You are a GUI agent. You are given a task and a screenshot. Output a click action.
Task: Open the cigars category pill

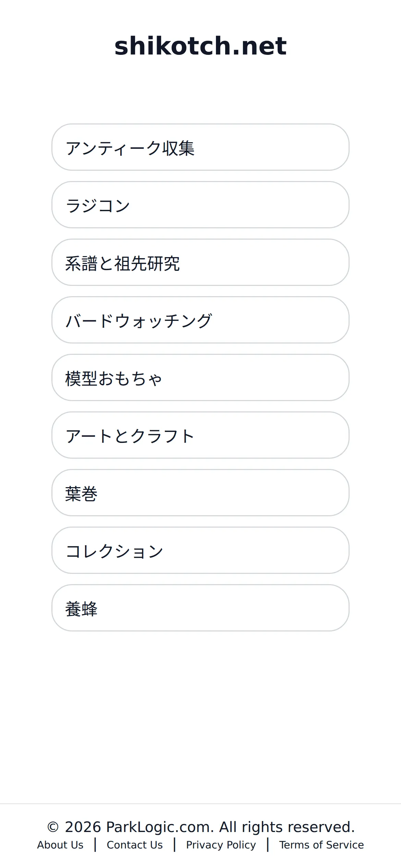200,493
